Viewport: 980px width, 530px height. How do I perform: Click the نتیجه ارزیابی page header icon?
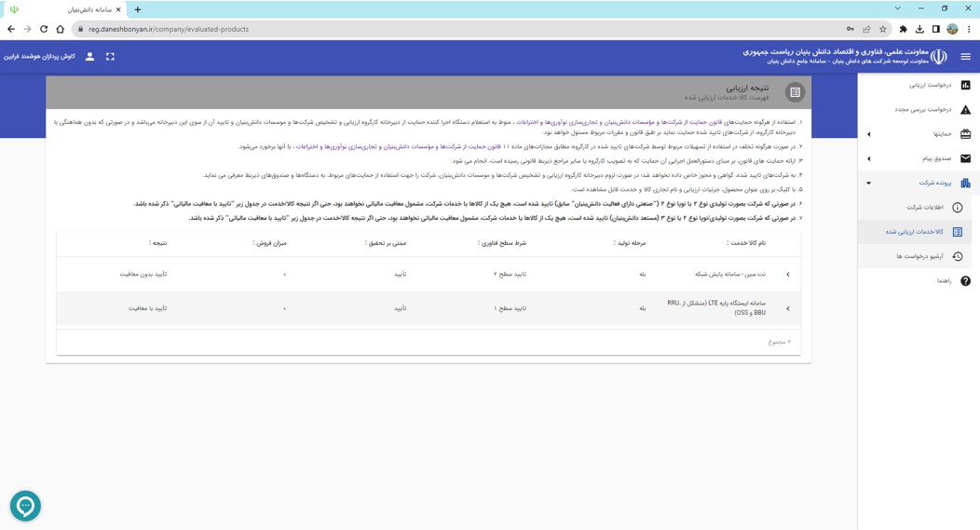(x=795, y=92)
